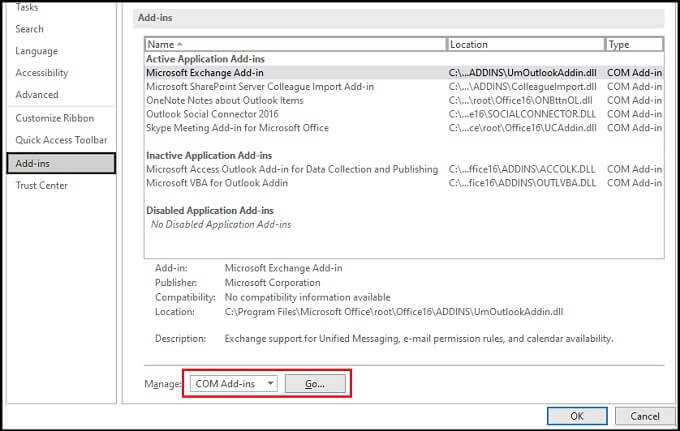The image size is (680, 431).
Task: Click the Inactive Application Add-ins group heading
Action: (x=209, y=155)
